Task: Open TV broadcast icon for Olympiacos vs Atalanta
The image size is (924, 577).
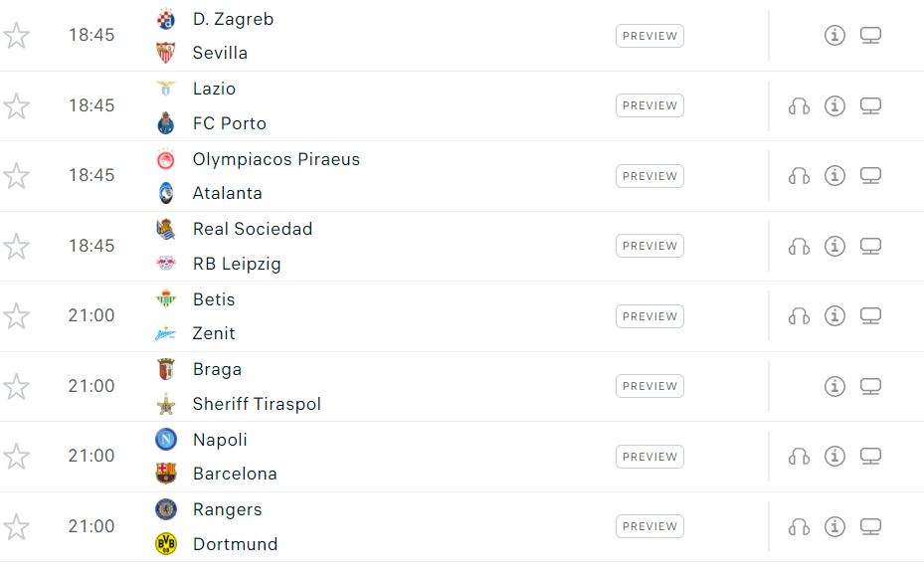Action: 870,176
